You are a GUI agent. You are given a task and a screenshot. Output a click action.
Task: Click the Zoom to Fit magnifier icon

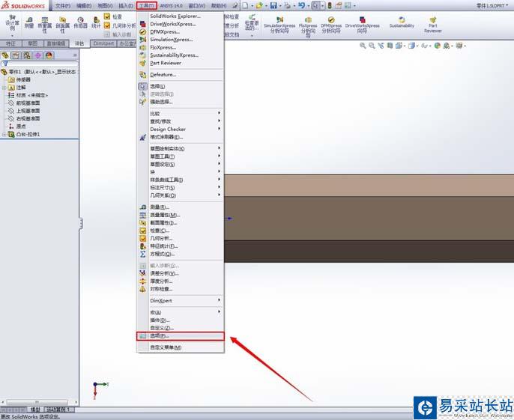point(363,46)
